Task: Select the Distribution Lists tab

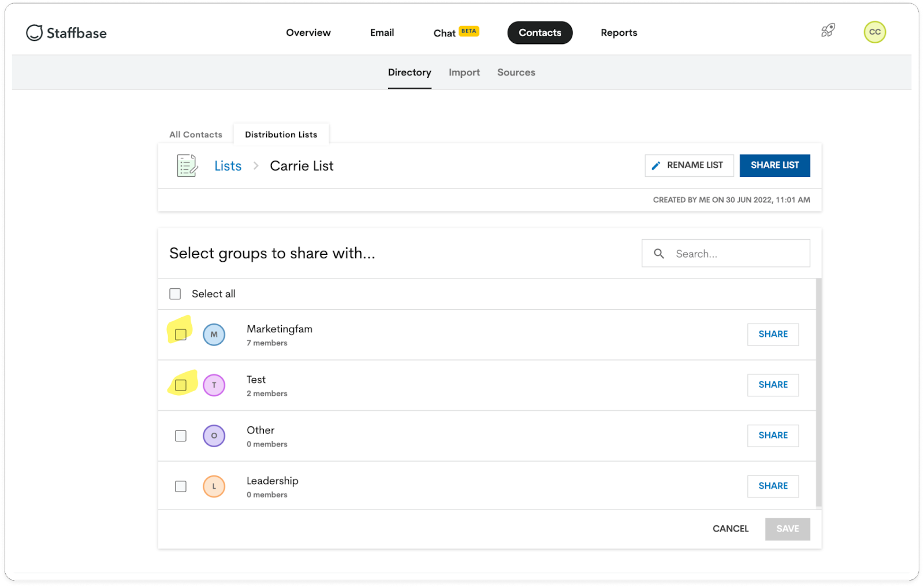Action: click(x=281, y=135)
